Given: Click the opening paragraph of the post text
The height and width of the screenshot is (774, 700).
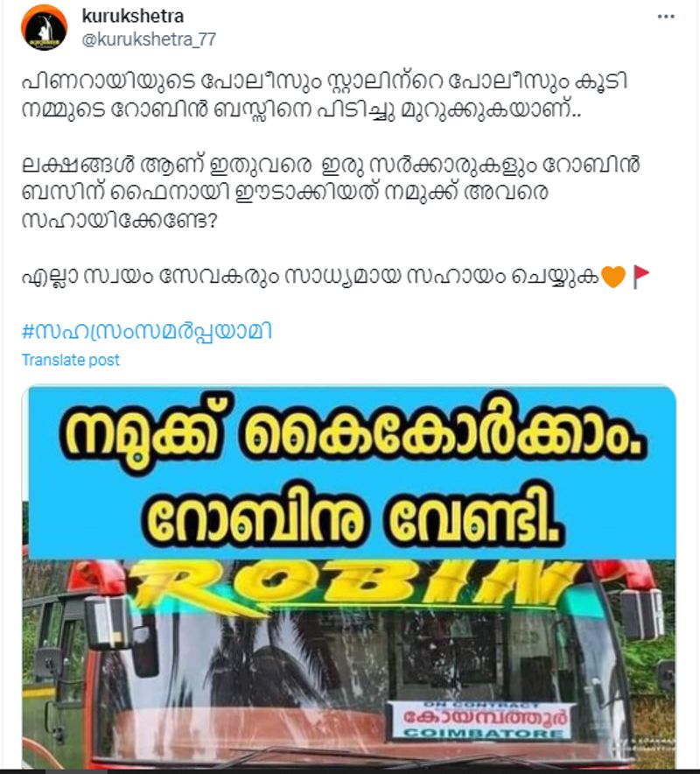Looking at the screenshot, I should click(x=325, y=95).
